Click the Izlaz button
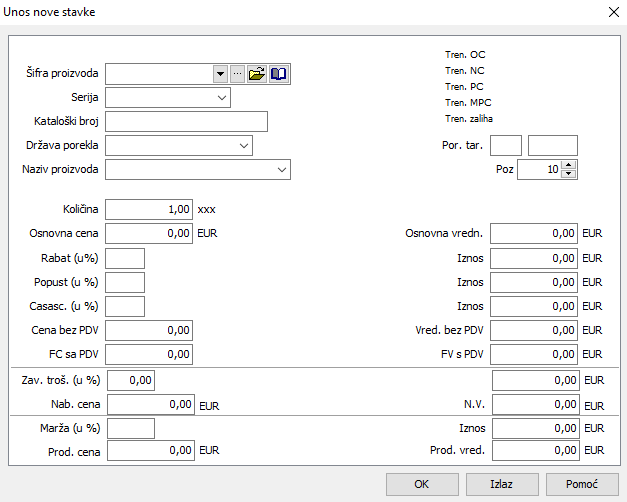Viewport: 627px width, 502px height. 501,484
